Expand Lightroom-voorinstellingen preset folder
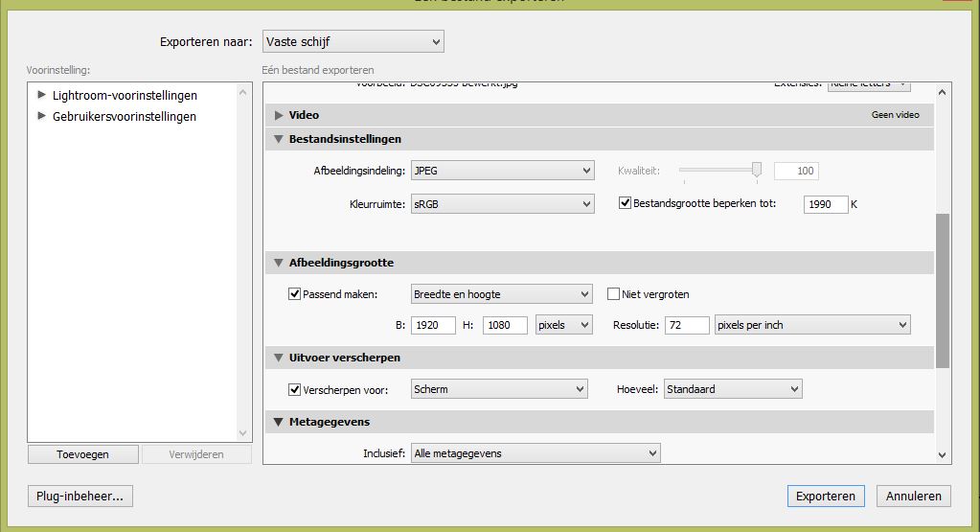This screenshot has height=532, width=980. 41,95
